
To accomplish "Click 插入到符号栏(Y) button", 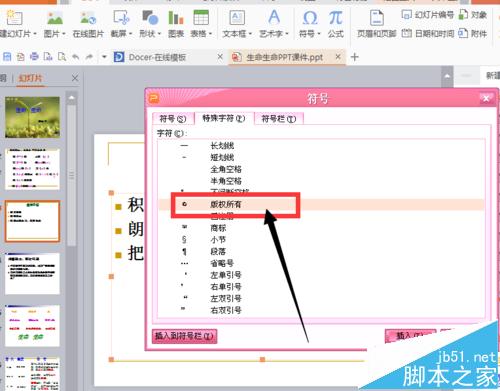I will pyautogui.click(x=184, y=336).
